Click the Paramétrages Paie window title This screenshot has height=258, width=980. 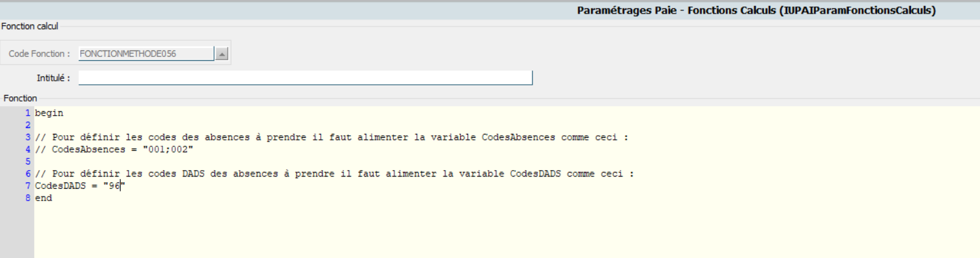click(x=756, y=10)
